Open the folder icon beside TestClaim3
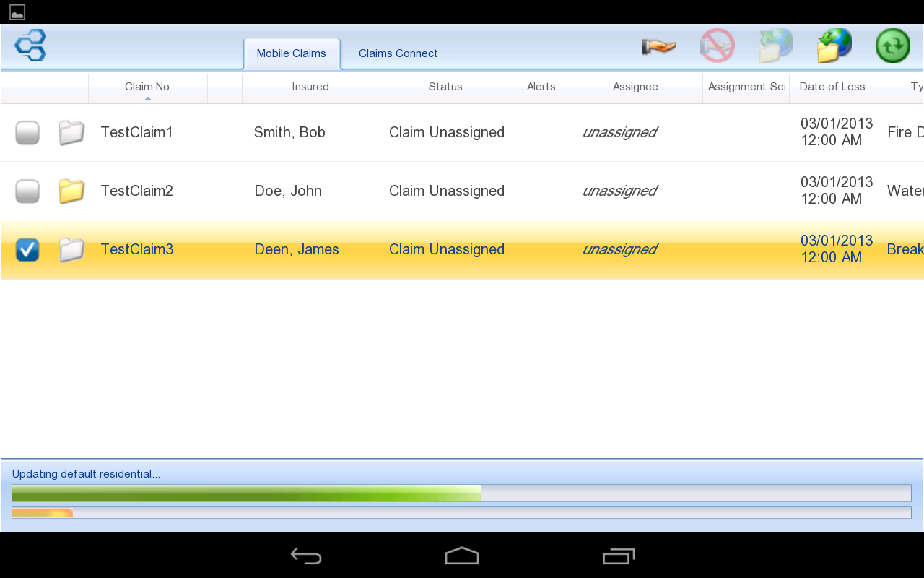Viewport: 924px width, 578px height. coord(71,249)
